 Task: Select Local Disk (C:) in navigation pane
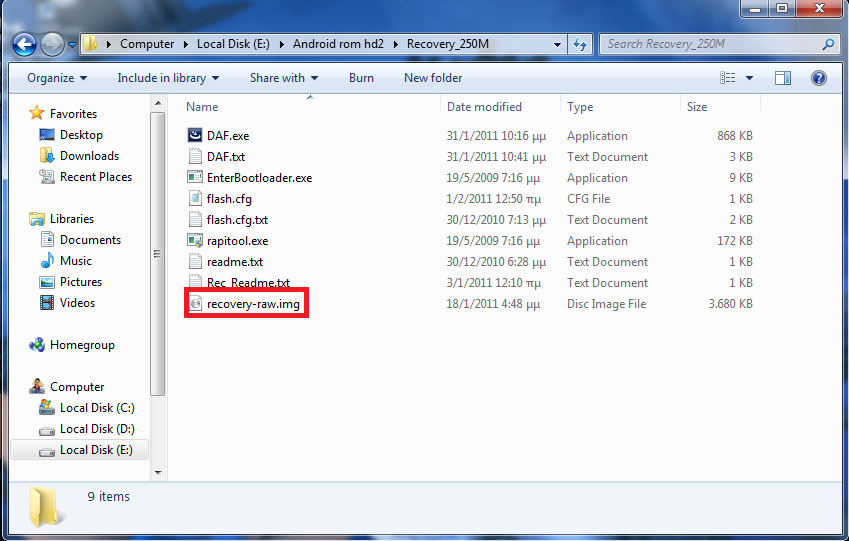(x=96, y=408)
